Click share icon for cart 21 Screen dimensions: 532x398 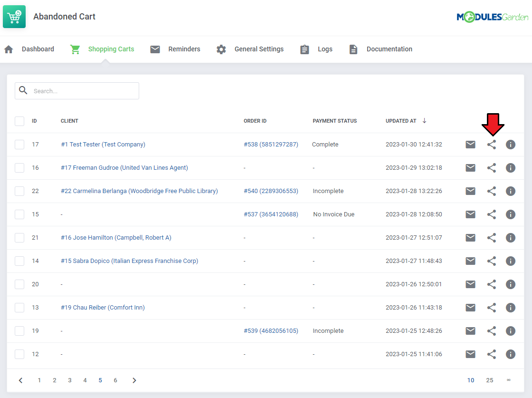point(492,238)
